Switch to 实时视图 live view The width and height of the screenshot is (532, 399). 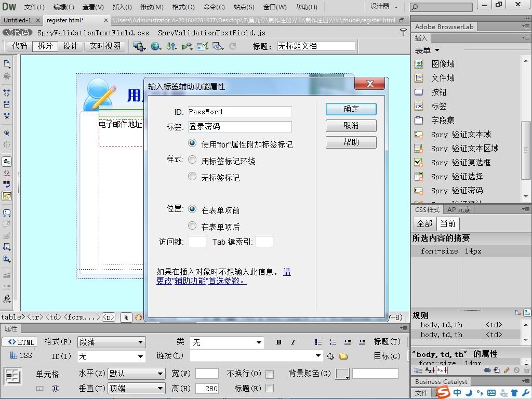pyautogui.click(x=105, y=46)
